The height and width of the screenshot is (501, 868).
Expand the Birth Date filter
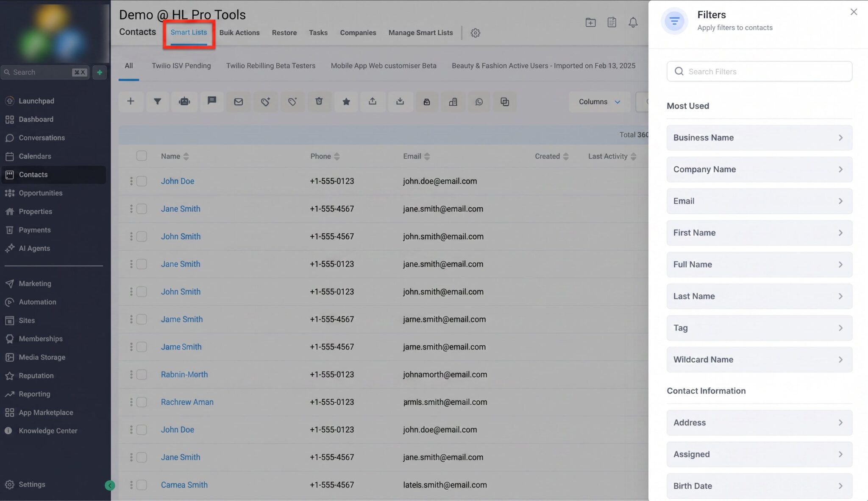pyautogui.click(x=759, y=486)
